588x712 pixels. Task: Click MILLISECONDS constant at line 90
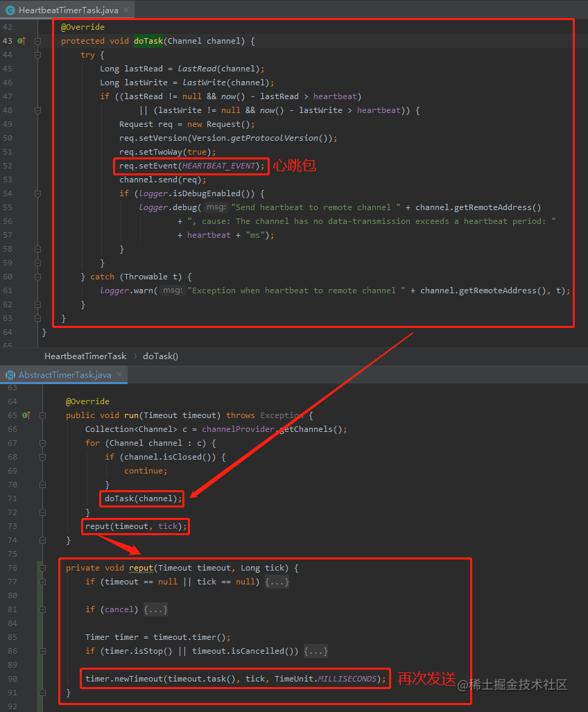pyautogui.click(x=347, y=679)
